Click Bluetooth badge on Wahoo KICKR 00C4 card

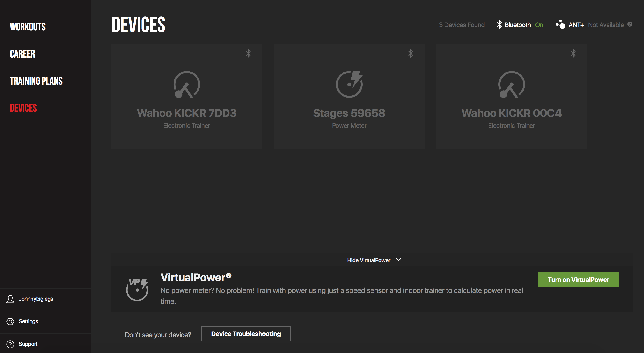pos(573,53)
